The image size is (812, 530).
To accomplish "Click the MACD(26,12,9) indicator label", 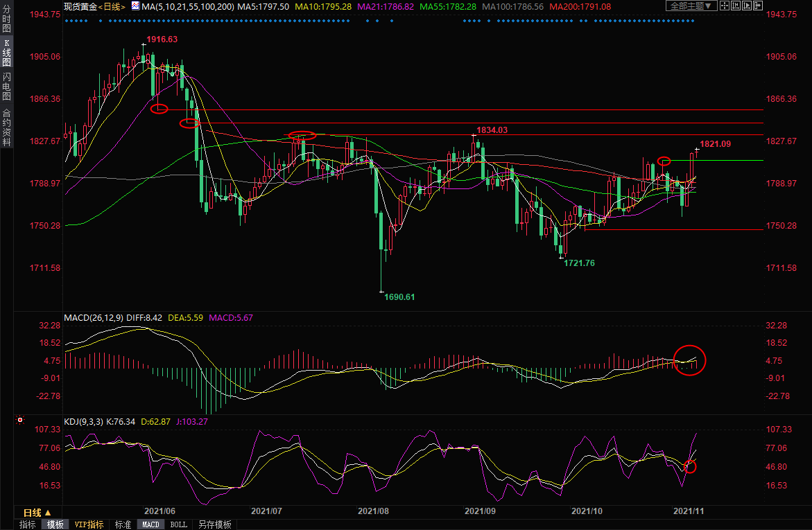I will pyautogui.click(x=93, y=318).
